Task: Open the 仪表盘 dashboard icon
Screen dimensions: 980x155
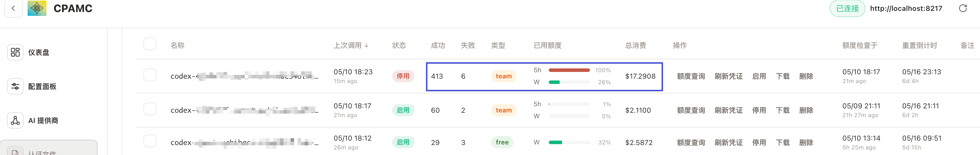Action: [x=15, y=53]
